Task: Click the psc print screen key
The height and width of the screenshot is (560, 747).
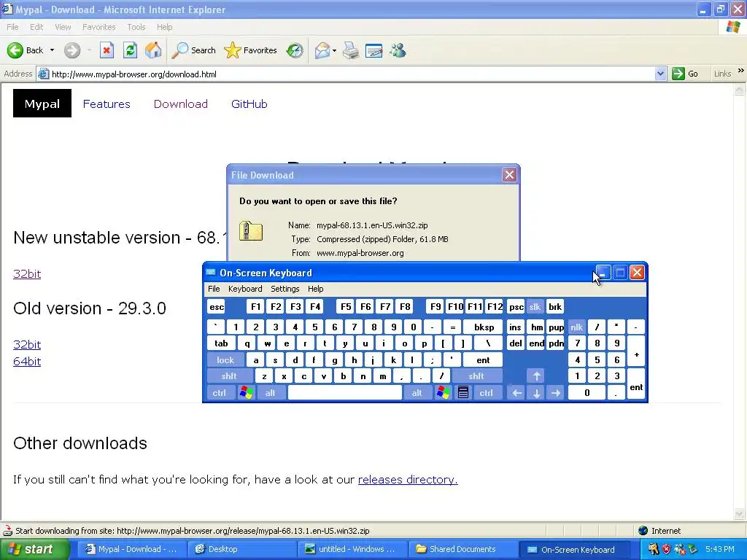Action: pyautogui.click(x=516, y=307)
